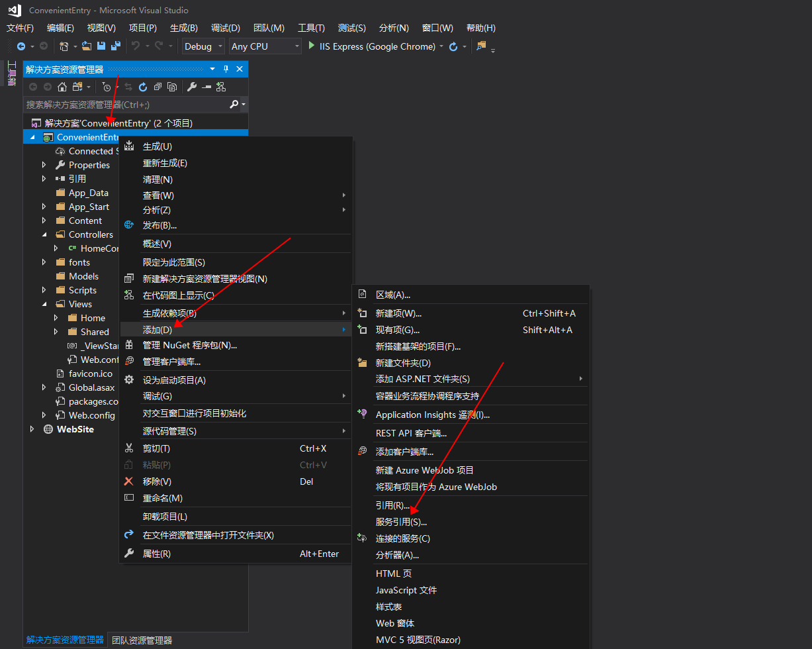Choose 属性(R) at the context menu bottom
The height and width of the screenshot is (649, 812).
click(236, 554)
